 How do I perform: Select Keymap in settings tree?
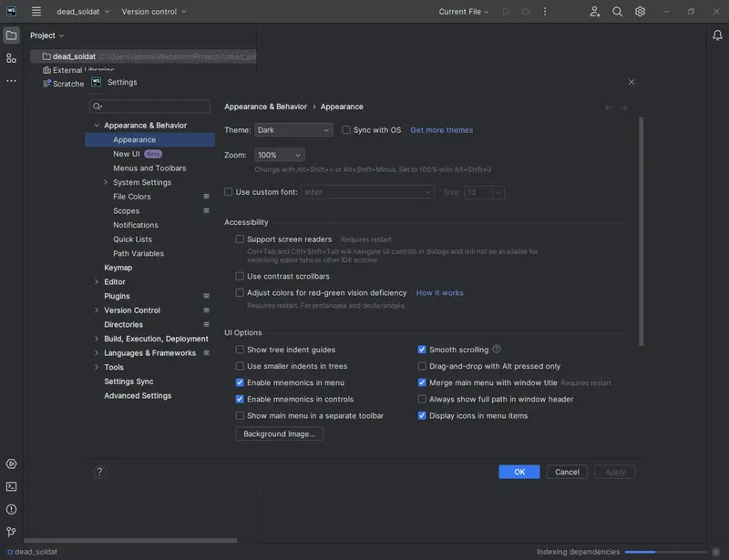[118, 268]
